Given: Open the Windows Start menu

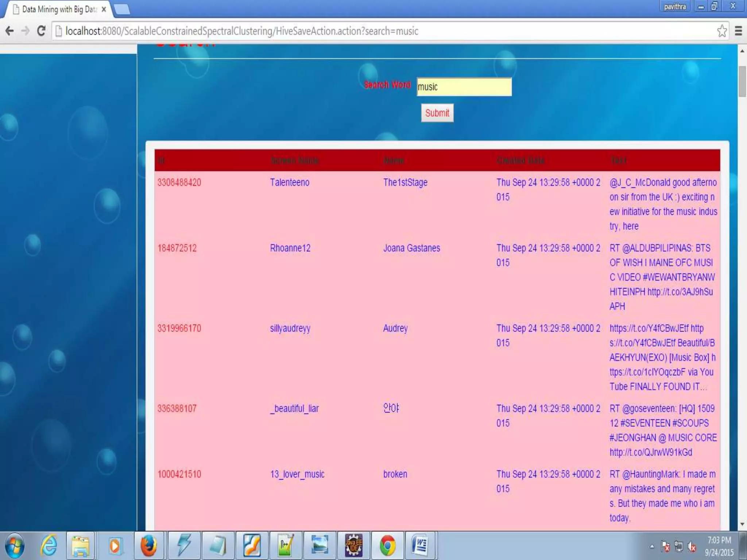Looking at the screenshot, I should 15,546.
